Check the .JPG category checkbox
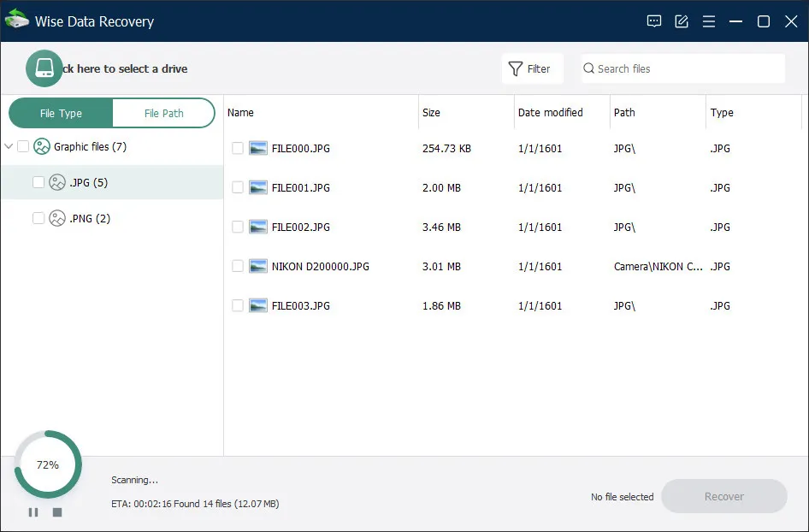Image resolution: width=809 pixels, height=532 pixels. (38, 182)
